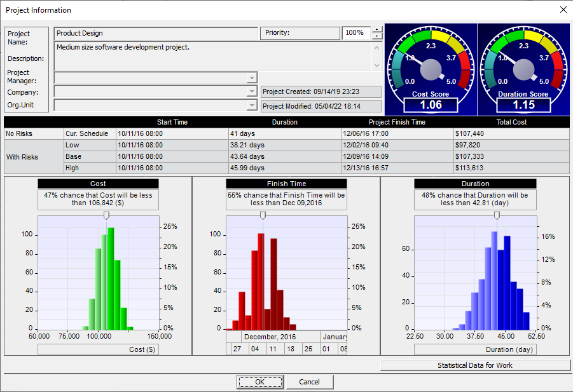Click the description scrollbar down arrow
573x392 pixels.
click(376, 65)
